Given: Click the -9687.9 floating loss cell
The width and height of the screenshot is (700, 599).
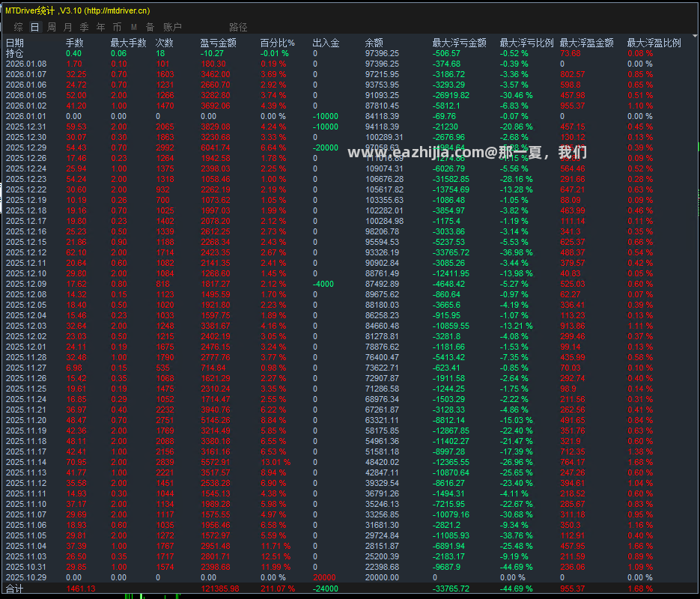Looking at the screenshot, I should (x=446, y=567).
